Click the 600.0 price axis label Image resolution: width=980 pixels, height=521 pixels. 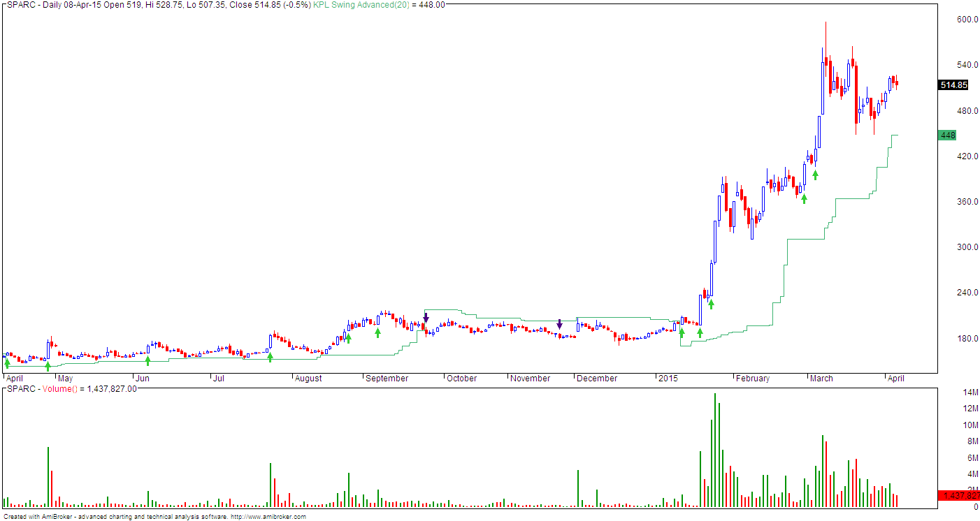(x=966, y=20)
